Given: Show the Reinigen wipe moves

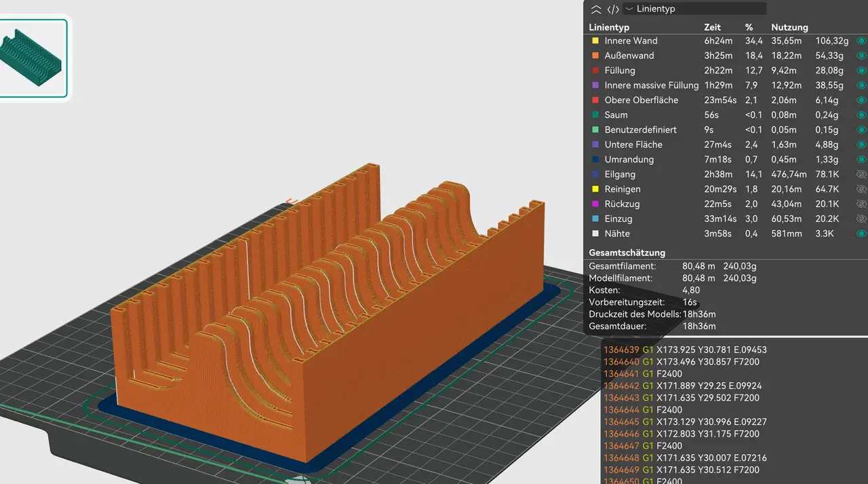Looking at the screenshot, I should pyautogui.click(x=861, y=189).
